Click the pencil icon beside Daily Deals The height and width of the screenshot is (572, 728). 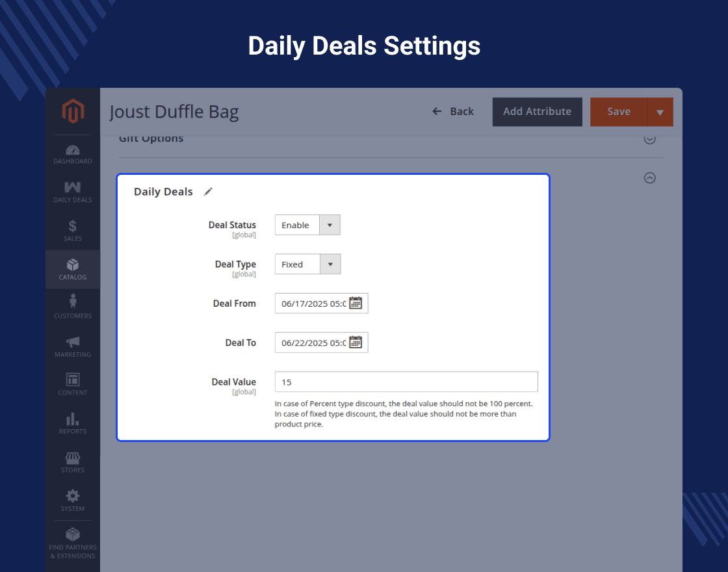tap(208, 192)
